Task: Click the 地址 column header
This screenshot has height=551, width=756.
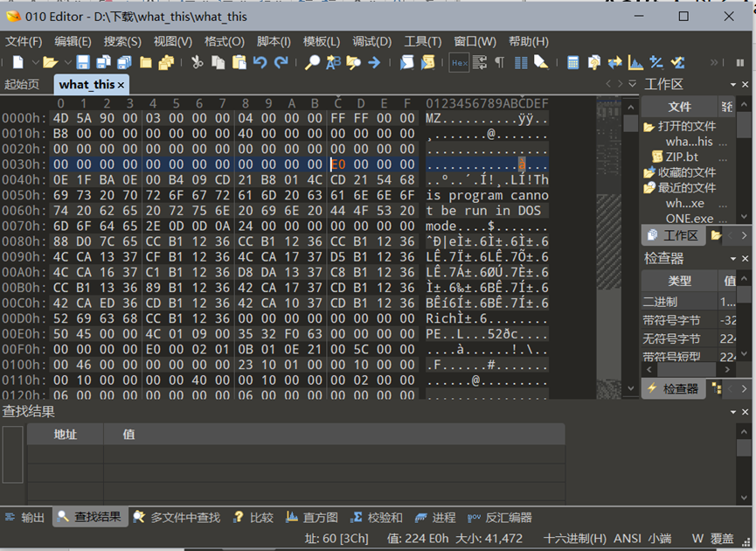Action: [x=65, y=434]
